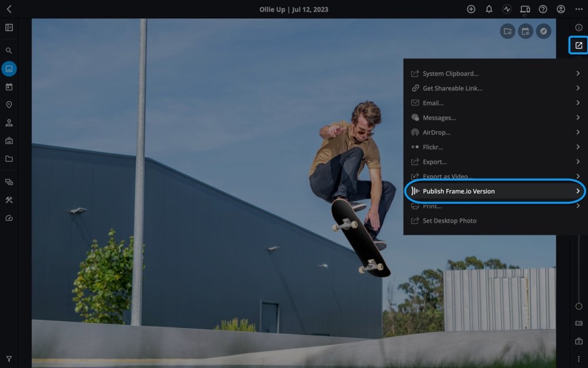Click the open book icon on the right edge
Viewport: 588px width, 368px height.
[579, 323]
